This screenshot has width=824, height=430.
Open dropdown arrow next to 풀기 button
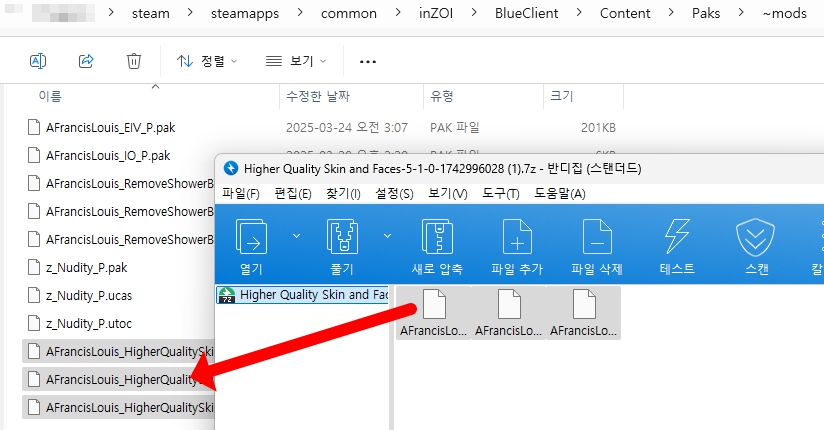(x=387, y=236)
